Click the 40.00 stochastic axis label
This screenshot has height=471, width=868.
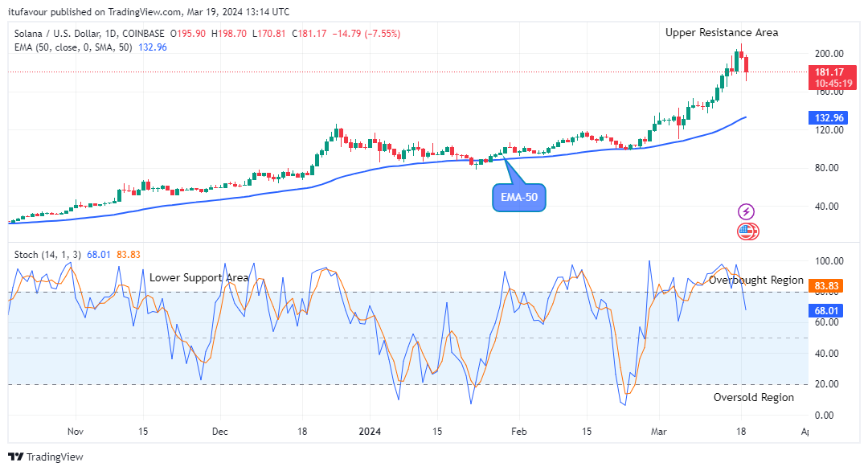coord(829,353)
